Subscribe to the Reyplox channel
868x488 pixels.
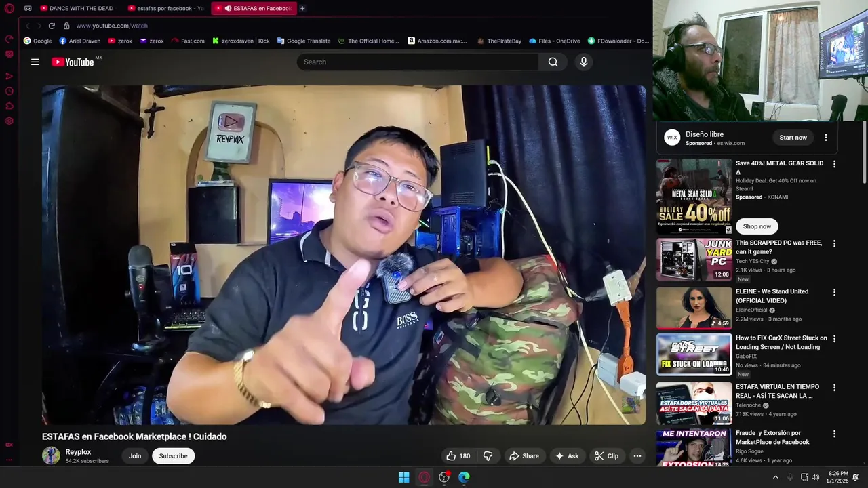click(174, 456)
